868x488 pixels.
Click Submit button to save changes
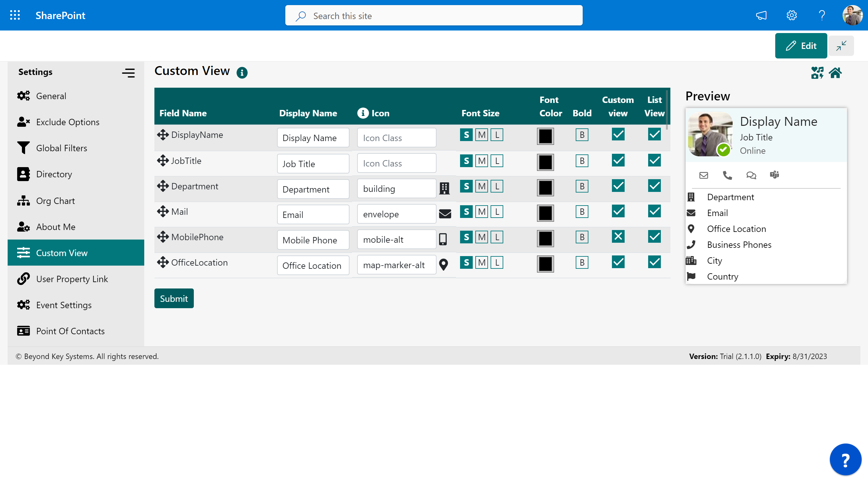pos(173,298)
